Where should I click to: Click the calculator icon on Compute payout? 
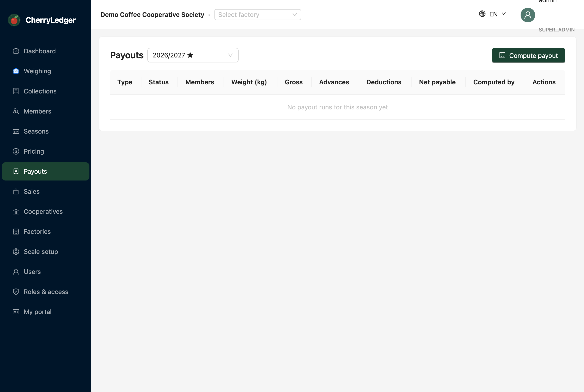502,55
